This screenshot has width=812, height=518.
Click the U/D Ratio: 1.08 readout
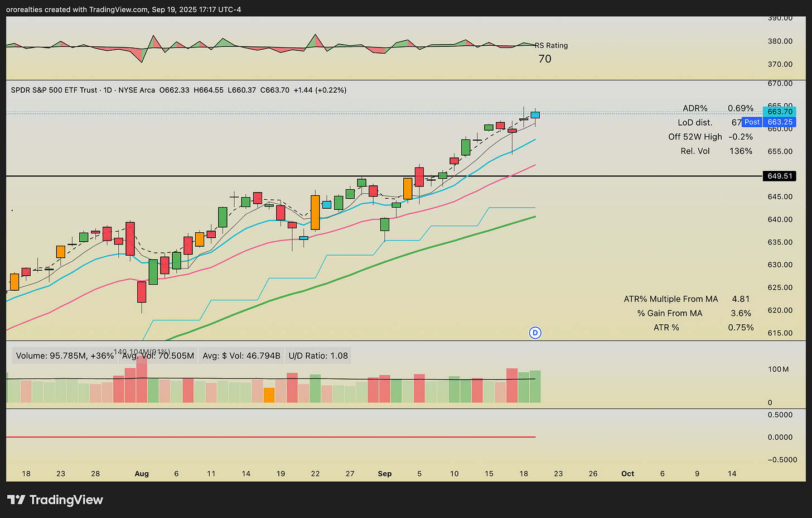[x=318, y=356]
